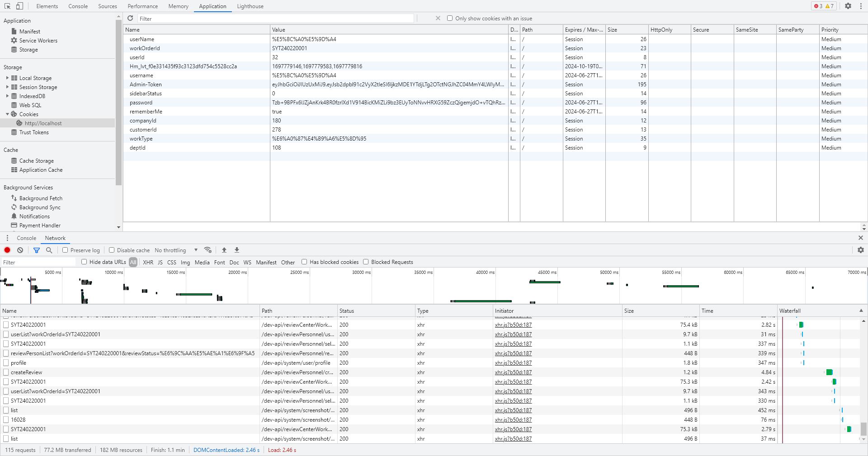
Task: Clear the network log
Action: click(20, 250)
